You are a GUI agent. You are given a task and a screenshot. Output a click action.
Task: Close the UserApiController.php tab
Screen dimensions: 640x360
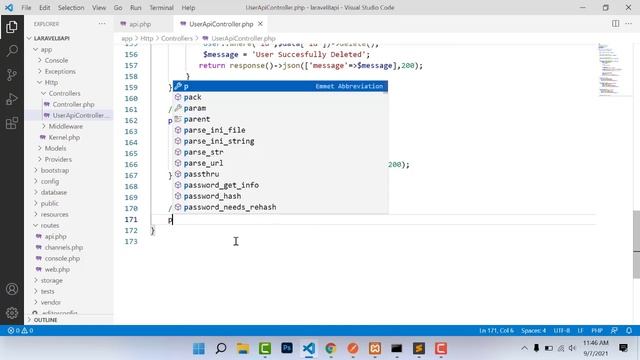click(x=260, y=24)
